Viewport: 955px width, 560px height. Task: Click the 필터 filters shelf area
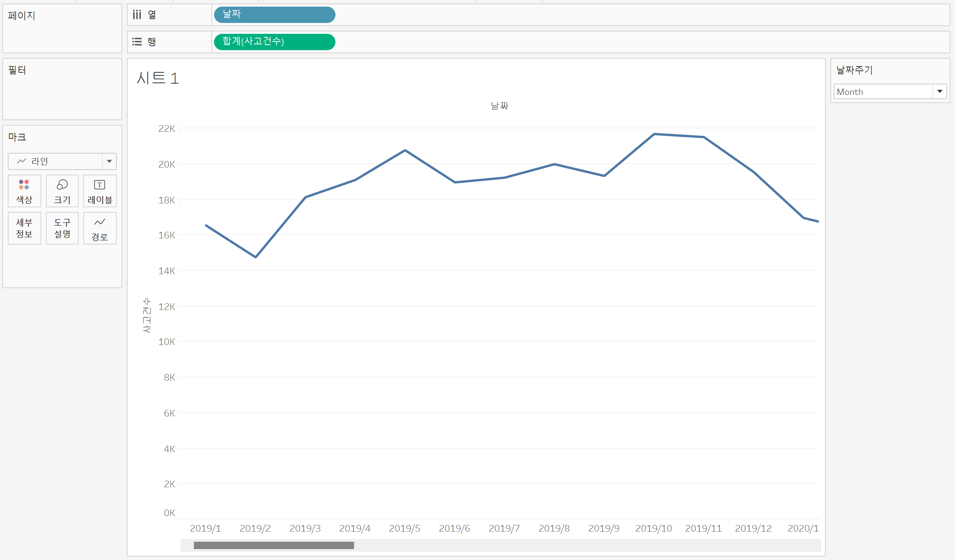pyautogui.click(x=62, y=93)
